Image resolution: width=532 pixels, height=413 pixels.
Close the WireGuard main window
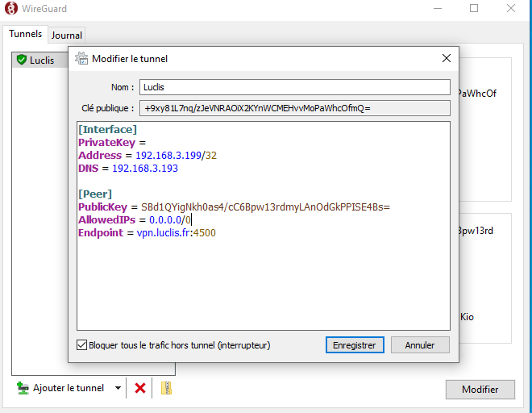511,8
